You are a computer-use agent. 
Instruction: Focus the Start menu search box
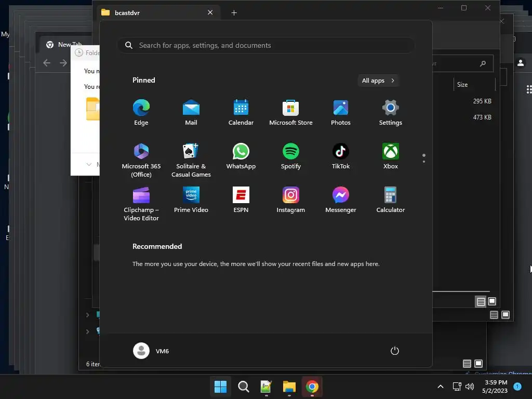[265, 45]
